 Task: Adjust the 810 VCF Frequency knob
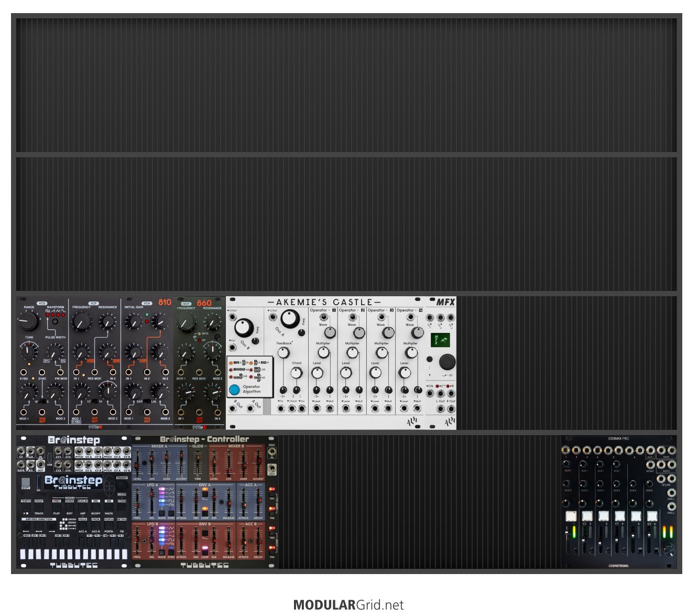81,321
